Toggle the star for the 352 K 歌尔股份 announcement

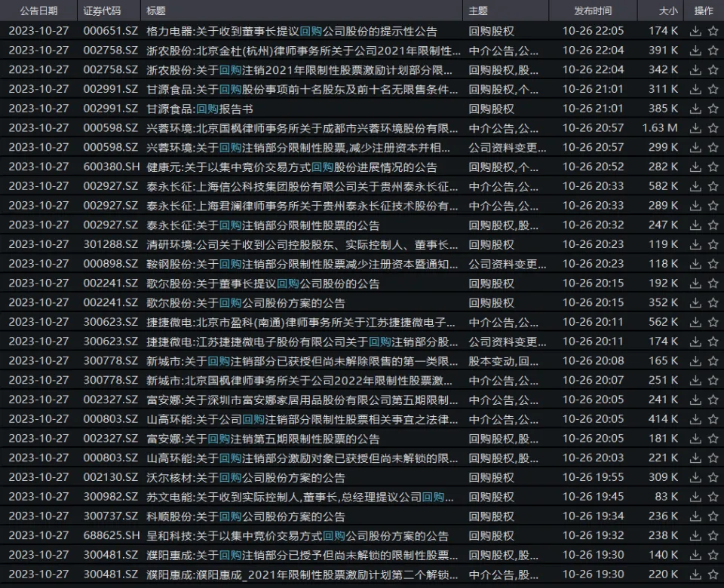click(x=713, y=303)
